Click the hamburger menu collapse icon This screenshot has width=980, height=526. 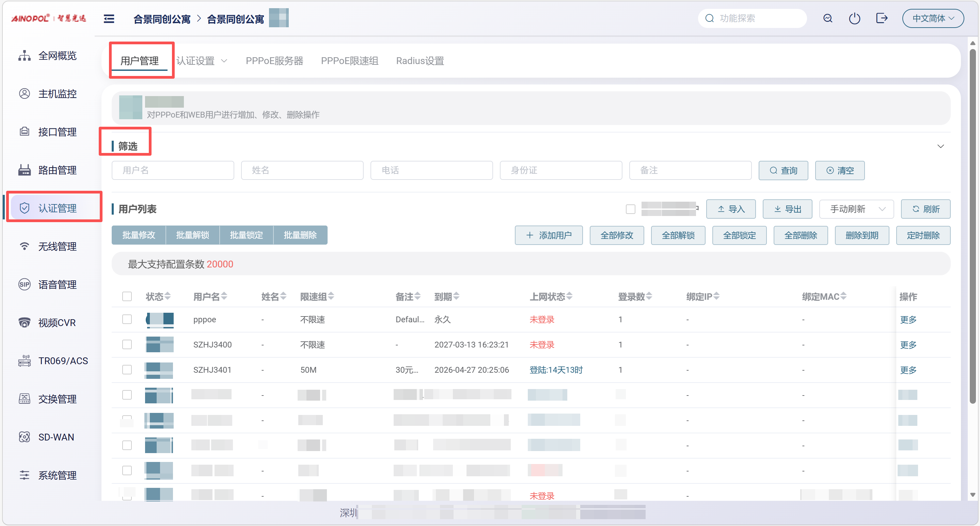[109, 19]
